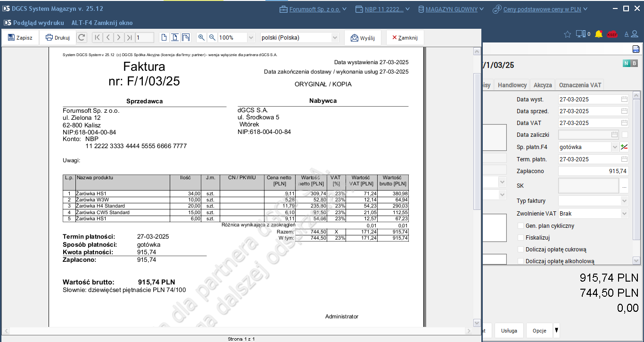The width and height of the screenshot is (644, 342).
Task: Click the ellipsis button next to SK
Action: 624,186
